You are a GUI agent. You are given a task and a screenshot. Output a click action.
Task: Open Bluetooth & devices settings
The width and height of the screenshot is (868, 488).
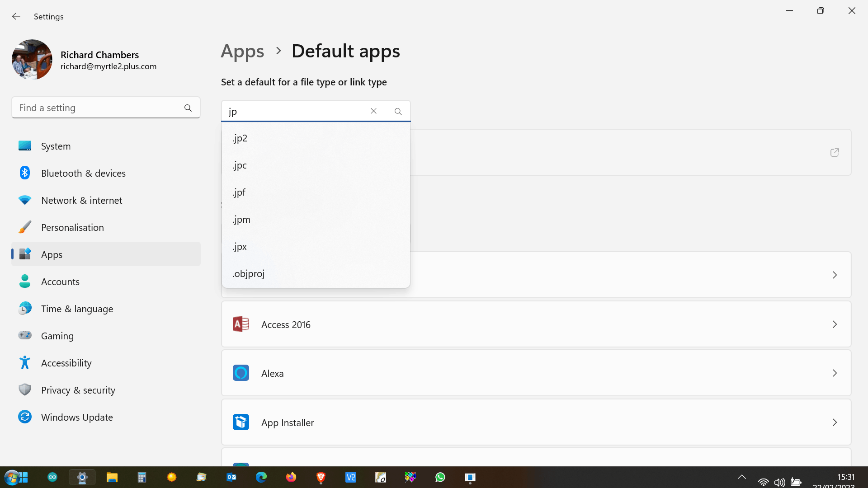tap(106, 173)
